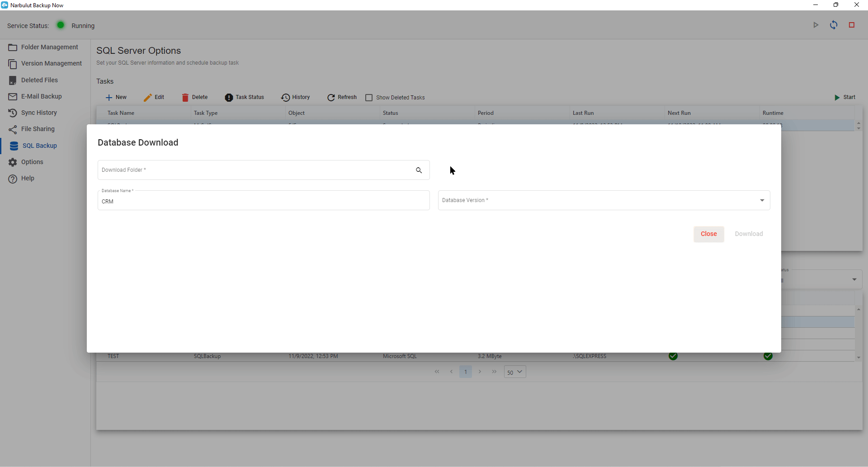Open the status filter dropdown behind dialog
Viewport: 868px width, 467px height.
tap(854, 279)
